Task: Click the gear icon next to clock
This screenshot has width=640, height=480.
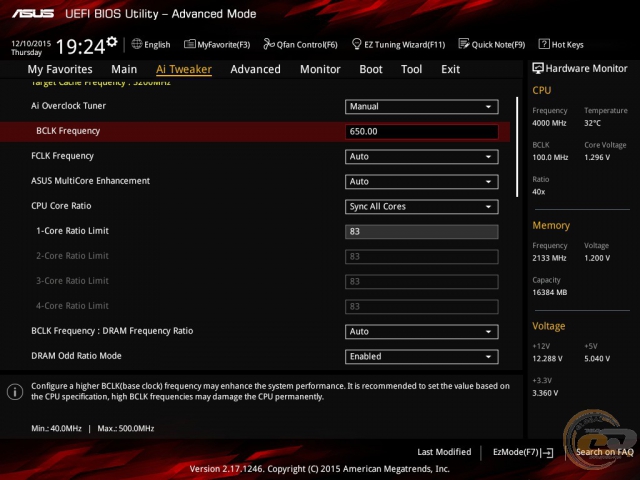Action: (112, 41)
